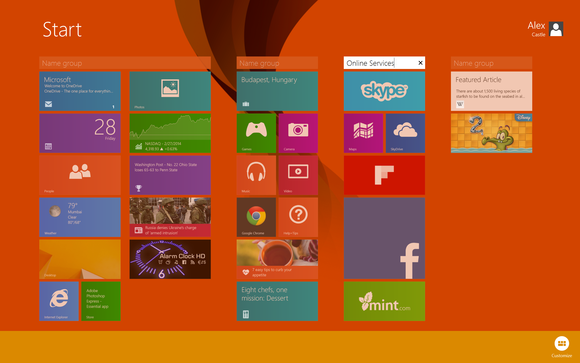Open the Help+Tips question mark tile

298,217
